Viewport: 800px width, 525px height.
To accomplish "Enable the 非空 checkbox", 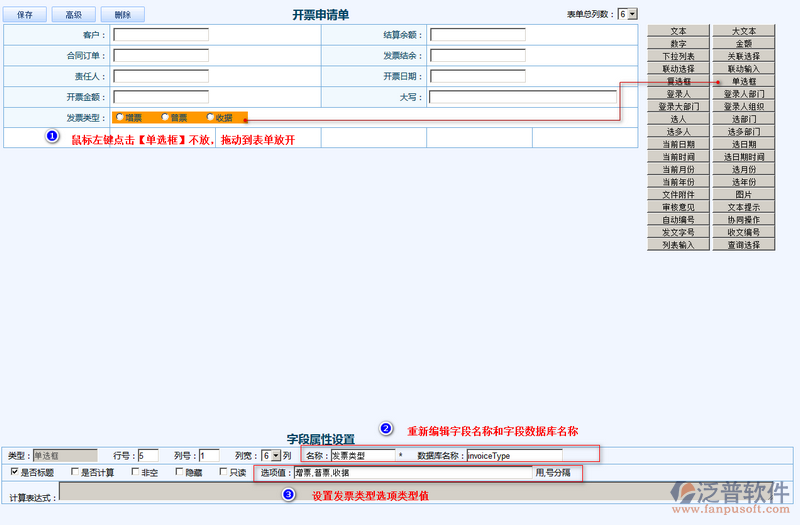I will pyautogui.click(x=135, y=472).
